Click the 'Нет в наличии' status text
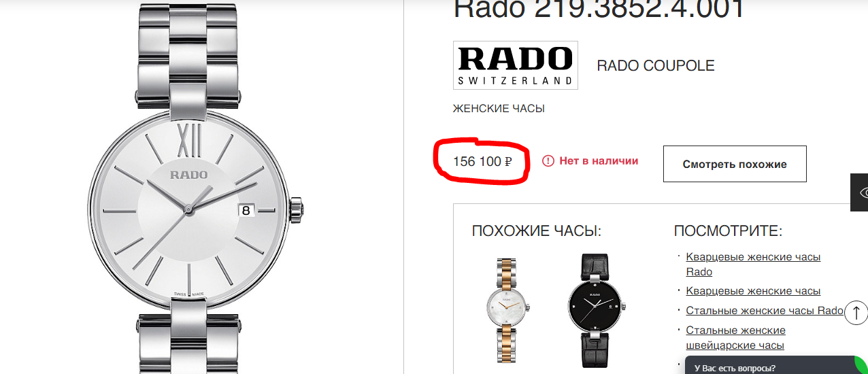The width and height of the screenshot is (868, 374). 599,161
